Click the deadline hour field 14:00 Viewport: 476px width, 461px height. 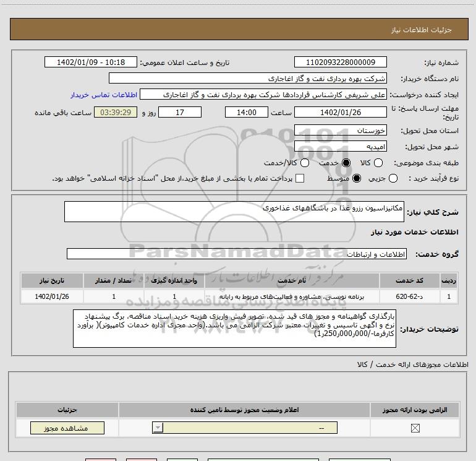pos(247,112)
